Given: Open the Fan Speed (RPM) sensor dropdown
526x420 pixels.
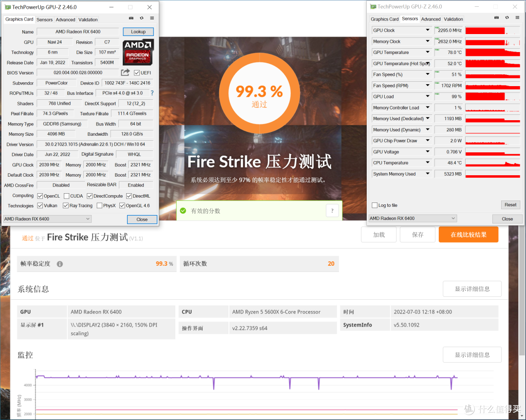Looking at the screenshot, I should [428, 86].
